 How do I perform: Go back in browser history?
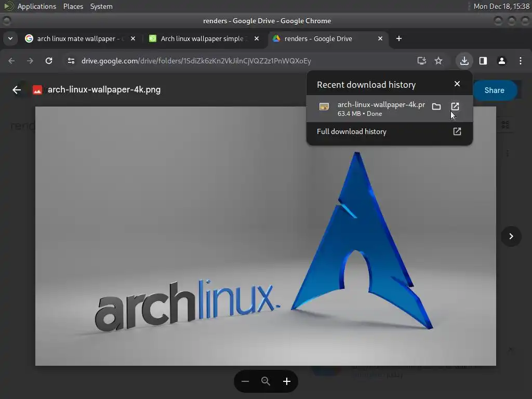pyautogui.click(x=11, y=61)
